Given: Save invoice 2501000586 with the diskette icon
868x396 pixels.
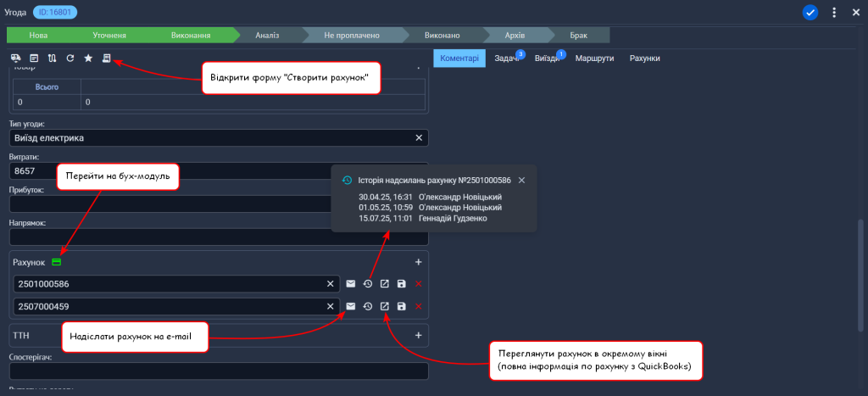Looking at the screenshot, I should click(402, 283).
